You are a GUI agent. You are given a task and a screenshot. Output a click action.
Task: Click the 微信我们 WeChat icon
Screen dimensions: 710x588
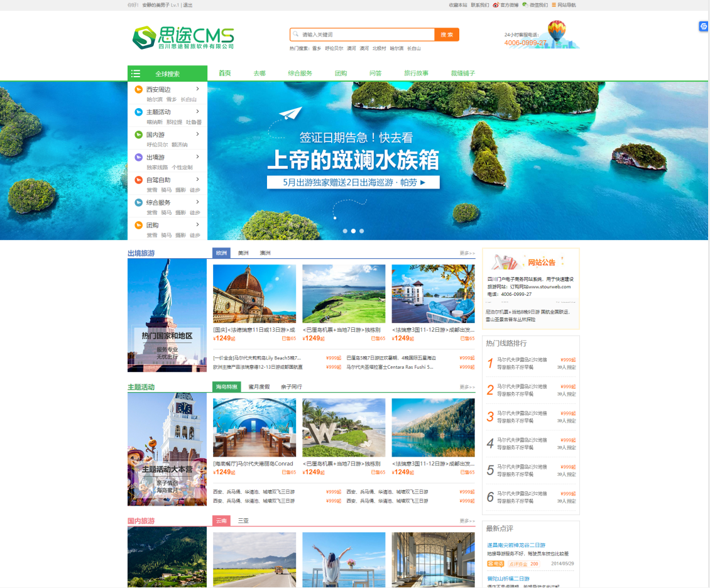click(x=525, y=5)
